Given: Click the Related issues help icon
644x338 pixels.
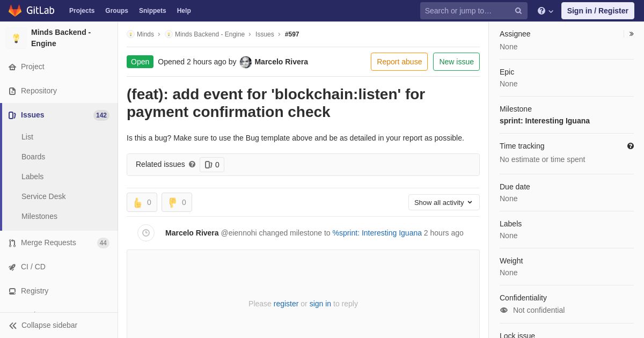Looking at the screenshot, I should (192, 164).
